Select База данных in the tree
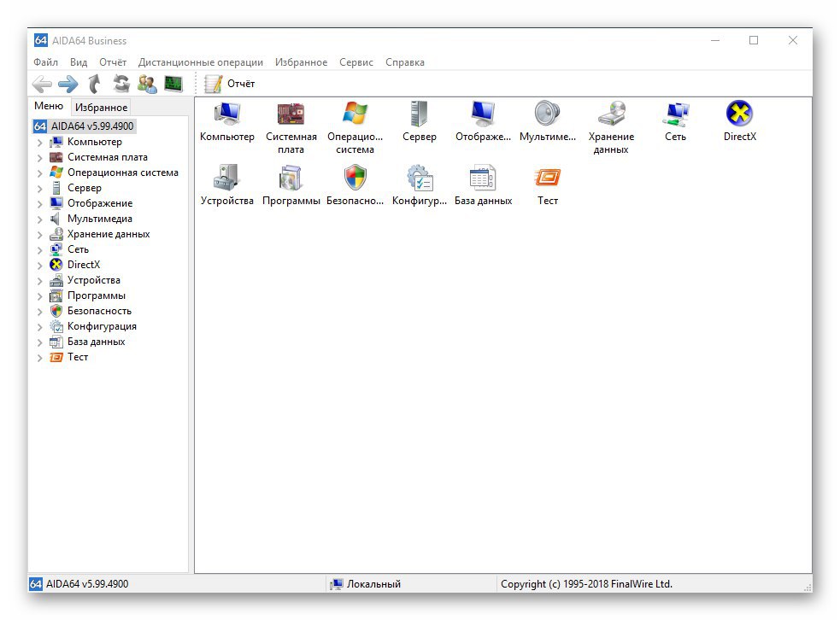This screenshot has width=840, height=620. pos(96,342)
